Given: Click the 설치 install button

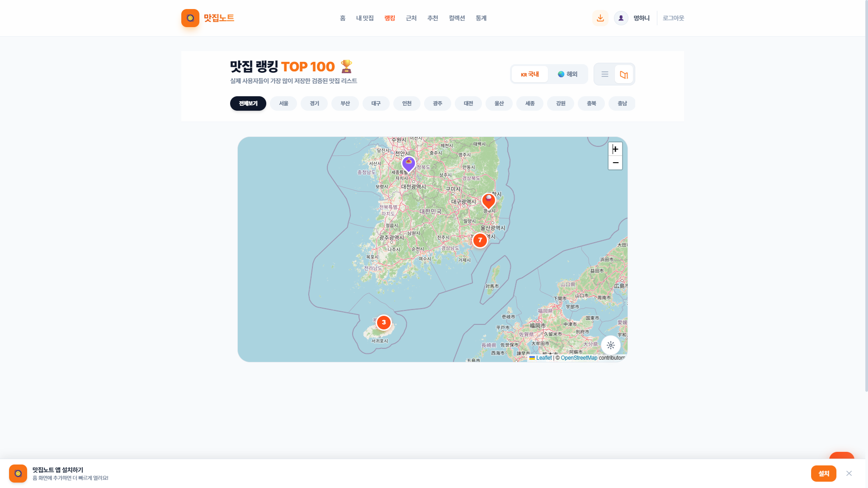Looking at the screenshot, I should click(824, 474).
